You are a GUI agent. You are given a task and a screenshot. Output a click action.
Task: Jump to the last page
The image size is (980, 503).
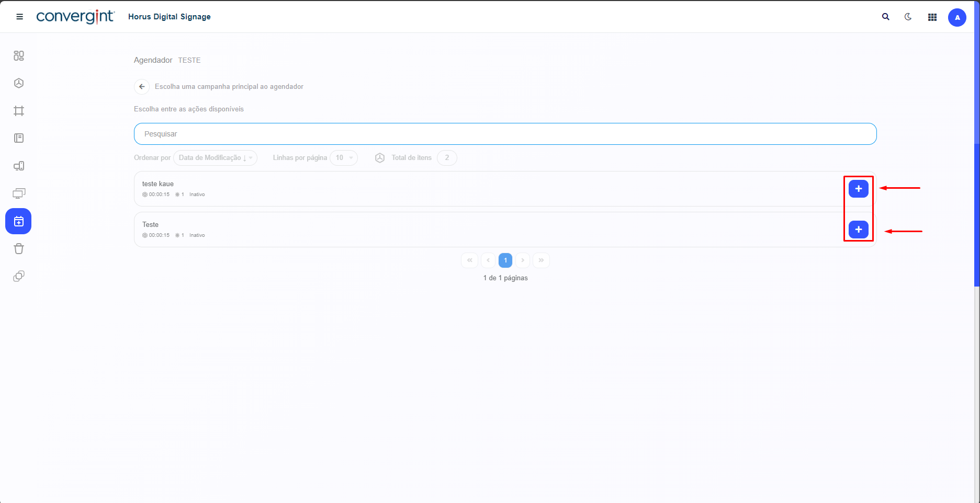[541, 260]
